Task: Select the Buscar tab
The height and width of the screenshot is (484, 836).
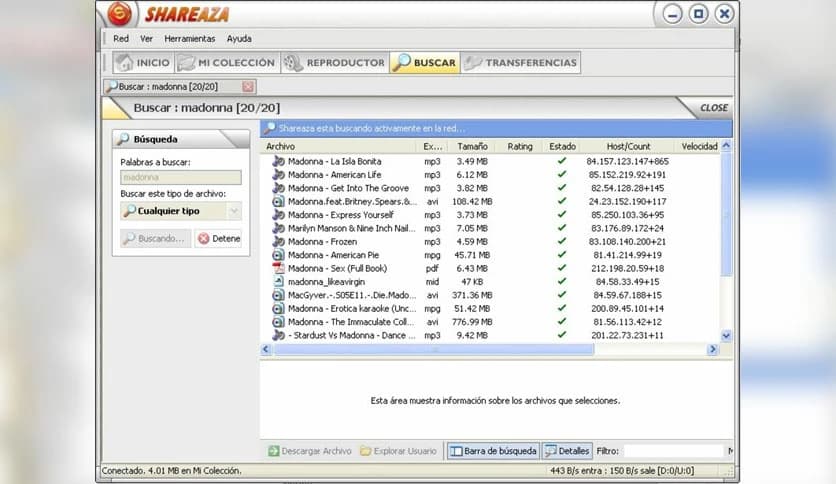Action: [424, 62]
